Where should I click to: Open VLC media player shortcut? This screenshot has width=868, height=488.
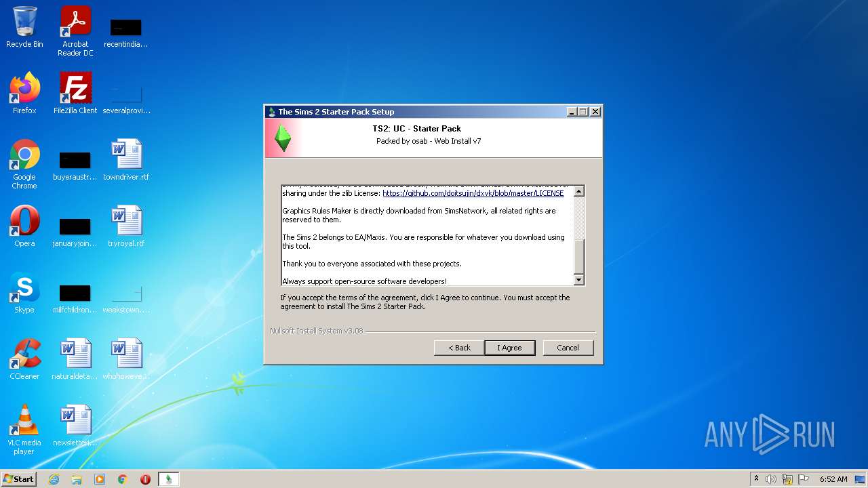pyautogui.click(x=24, y=430)
